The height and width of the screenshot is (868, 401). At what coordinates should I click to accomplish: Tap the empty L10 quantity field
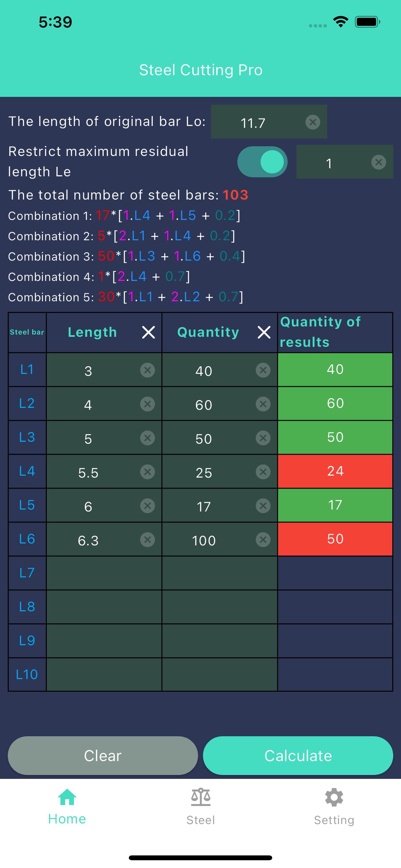click(x=220, y=675)
